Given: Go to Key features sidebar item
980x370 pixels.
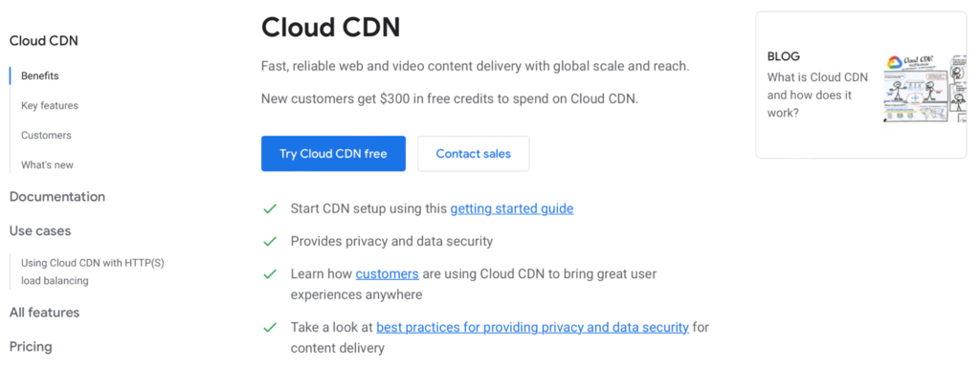Looking at the screenshot, I should (50, 105).
